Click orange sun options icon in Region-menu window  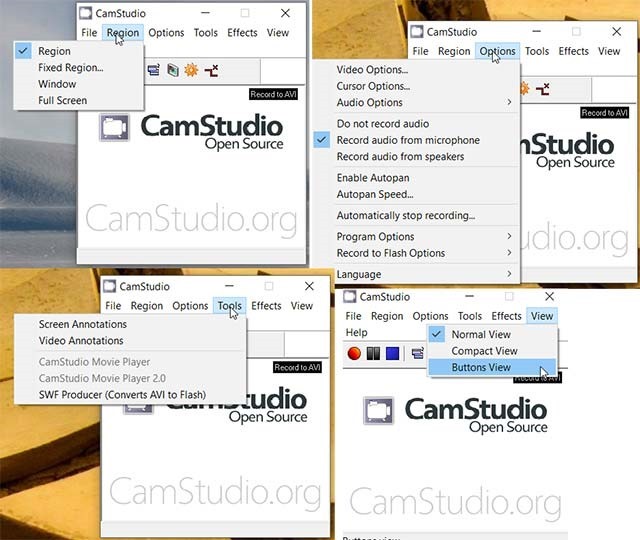tap(191, 70)
